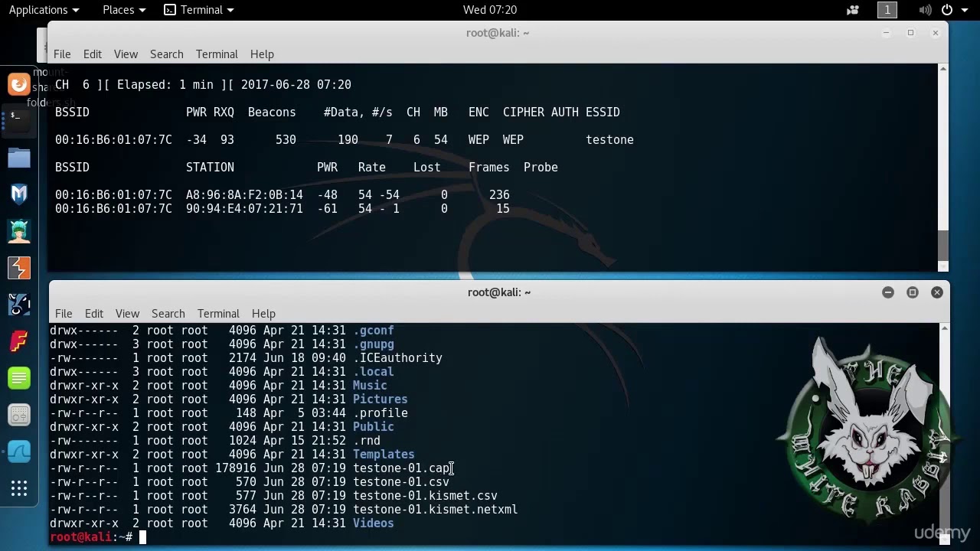Show all applications grid
This screenshot has height=551, width=980.
click(19, 488)
